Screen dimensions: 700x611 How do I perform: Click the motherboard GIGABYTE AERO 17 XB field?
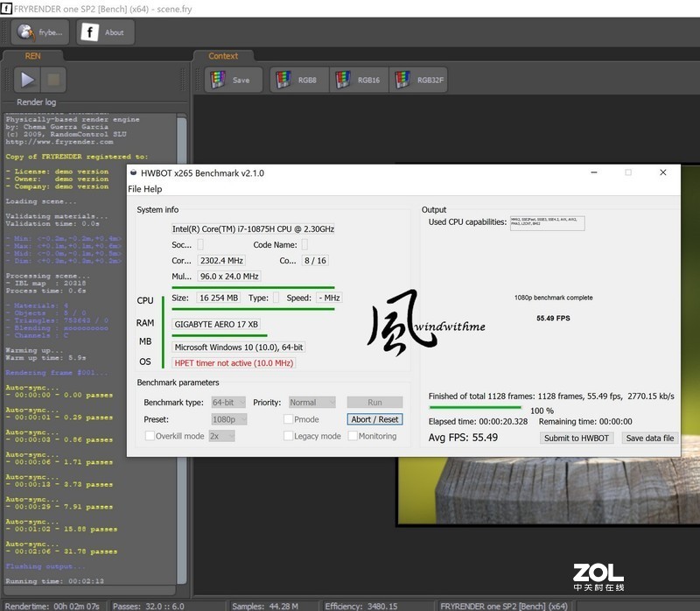coord(216,324)
